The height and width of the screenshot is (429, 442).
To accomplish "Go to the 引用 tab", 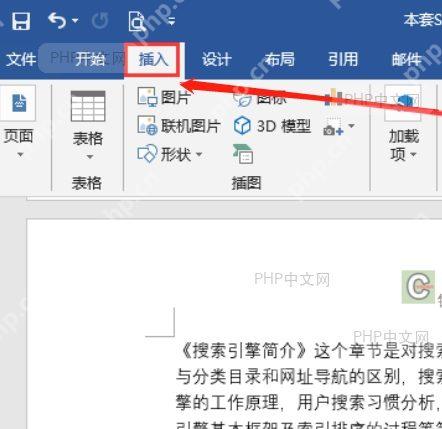I will click(x=343, y=59).
